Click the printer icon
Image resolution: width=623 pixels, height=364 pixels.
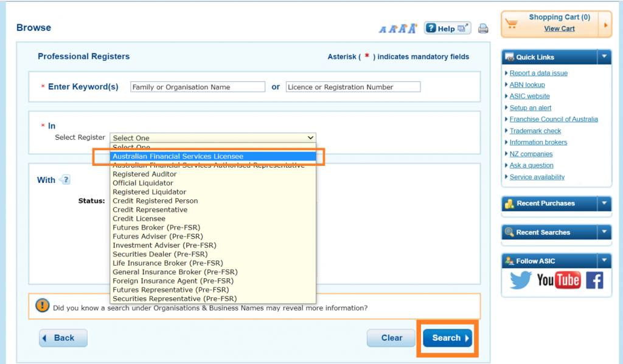click(483, 29)
